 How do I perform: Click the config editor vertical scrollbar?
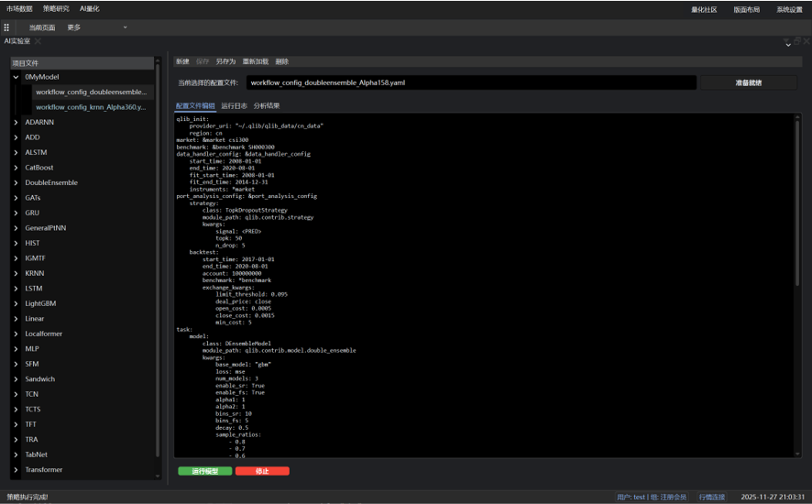(x=796, y=202)
